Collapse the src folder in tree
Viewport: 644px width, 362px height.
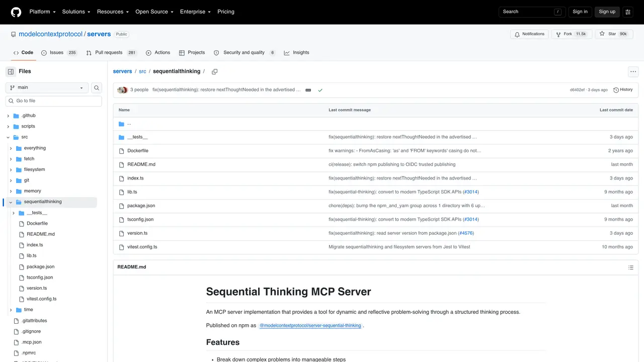pyautogui.click(x=8, y=137)
